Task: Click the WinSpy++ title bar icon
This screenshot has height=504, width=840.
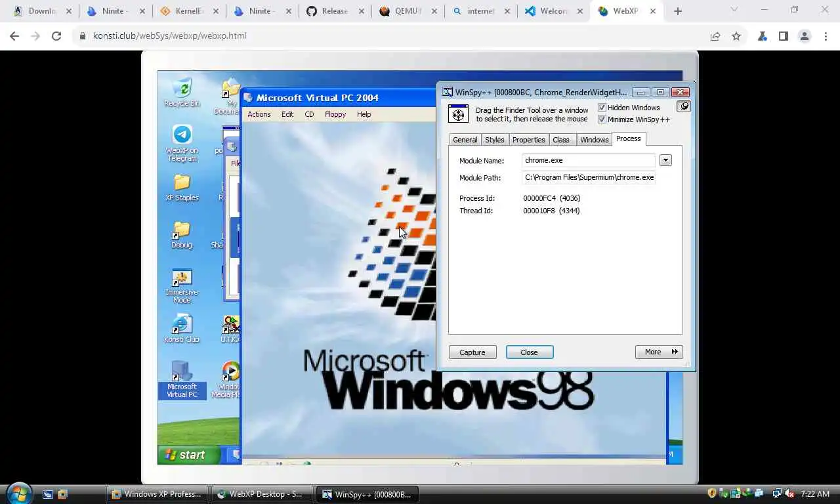Action: pos(448,93)
